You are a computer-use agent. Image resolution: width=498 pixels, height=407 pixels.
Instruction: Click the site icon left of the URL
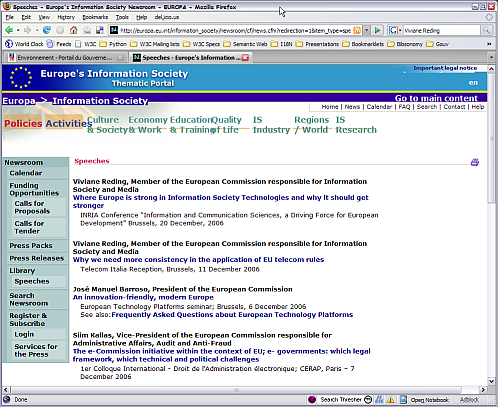pyautogui.click(x=114, y=30)
